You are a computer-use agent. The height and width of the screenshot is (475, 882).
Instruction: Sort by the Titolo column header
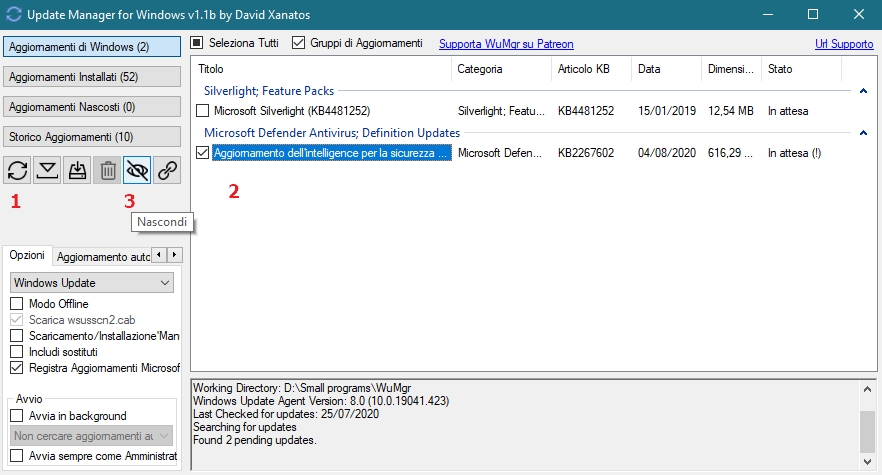(321, 69)
